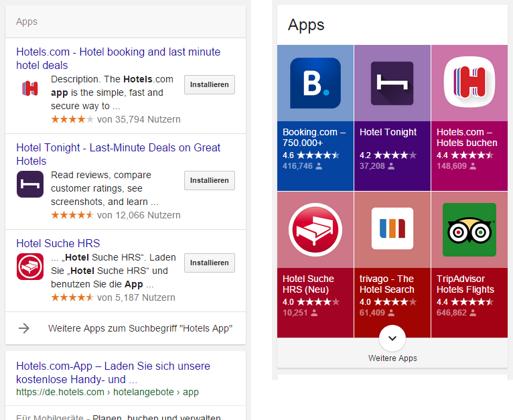Open Weitere Apps zum Suchbegriff "Hotels App"

tap(141, 328)
